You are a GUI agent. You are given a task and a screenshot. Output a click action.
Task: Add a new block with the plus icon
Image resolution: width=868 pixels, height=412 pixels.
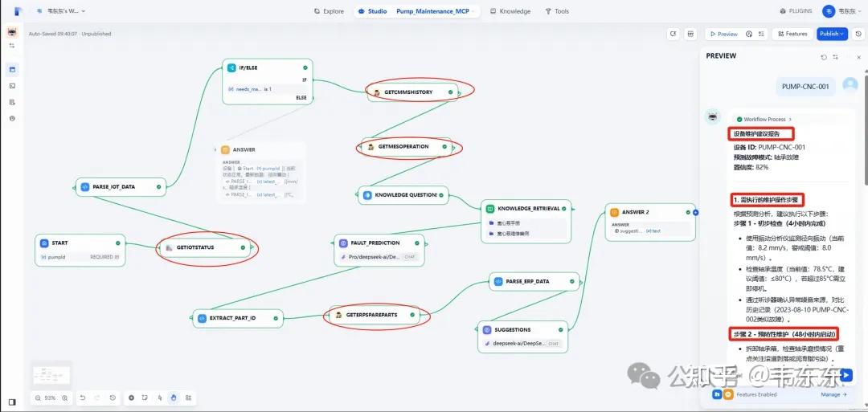131,398
